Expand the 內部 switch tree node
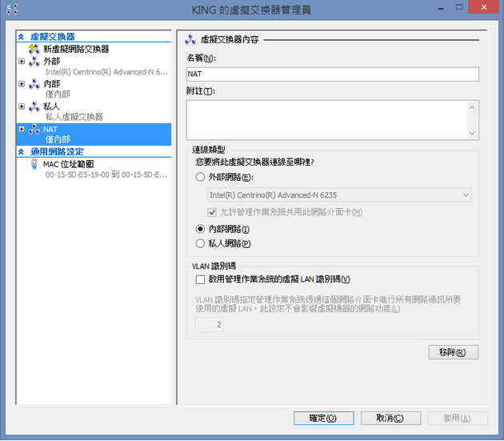 point(22,84)
